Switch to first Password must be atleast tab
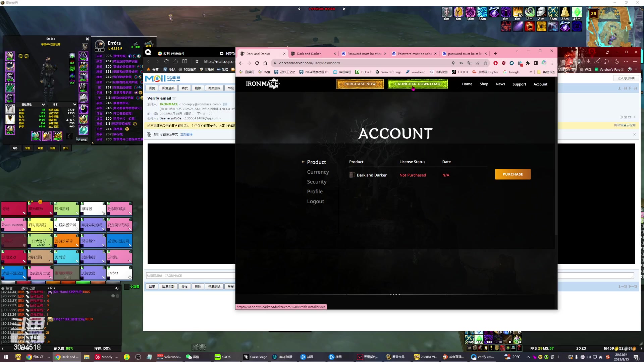Viewport: 644px width, 362px height. (364, 54)
